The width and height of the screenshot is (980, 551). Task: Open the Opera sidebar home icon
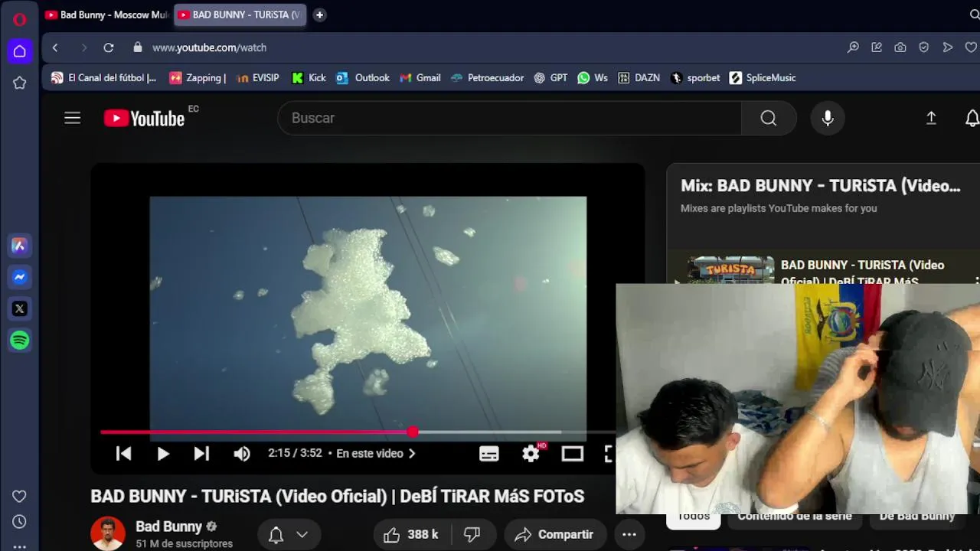click(x=20, y=51)
